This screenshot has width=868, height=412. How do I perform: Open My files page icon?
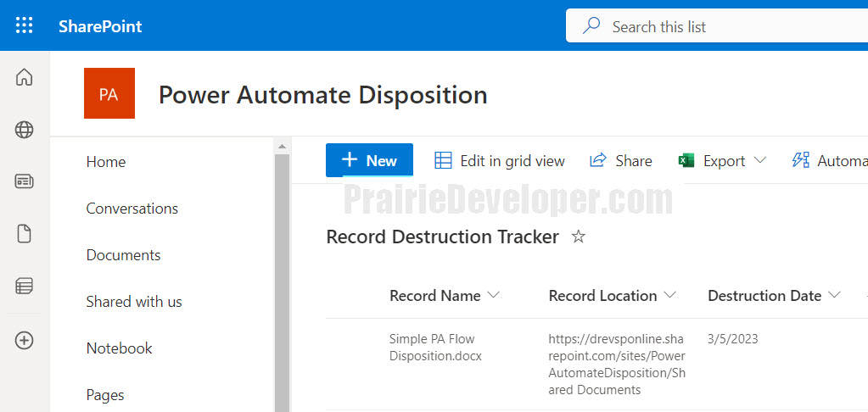coord(24,234)
